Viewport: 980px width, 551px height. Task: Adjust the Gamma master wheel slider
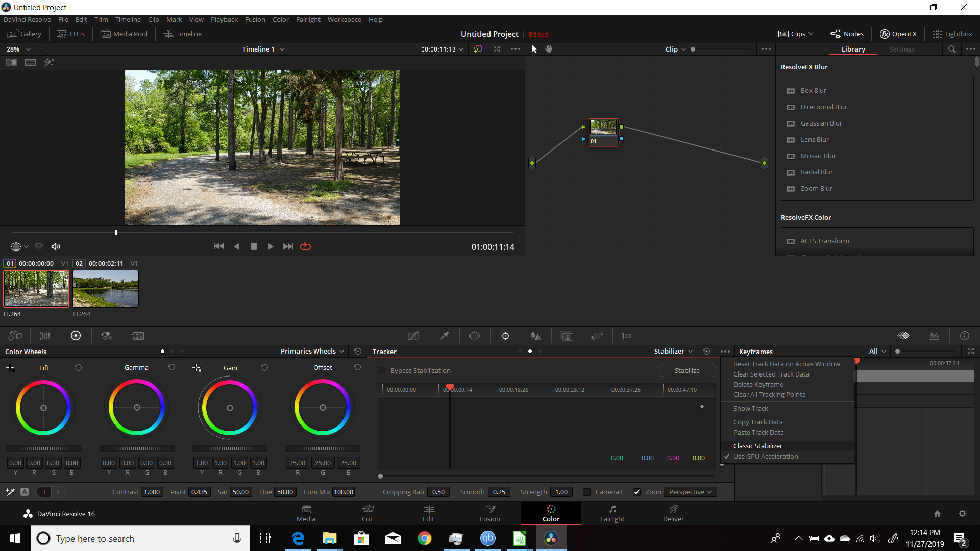137,448
